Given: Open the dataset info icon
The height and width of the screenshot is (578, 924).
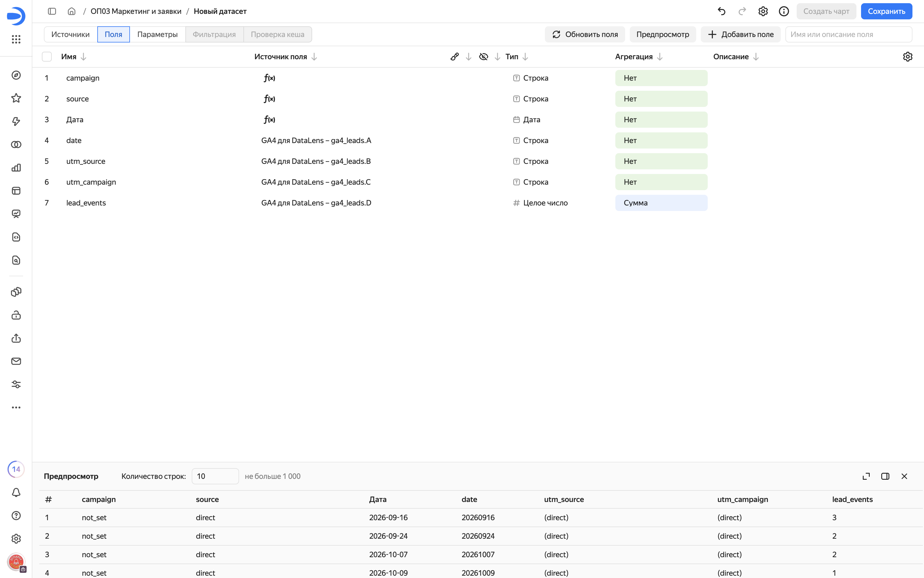Looking at the screenshot, I should click(784, 11).
